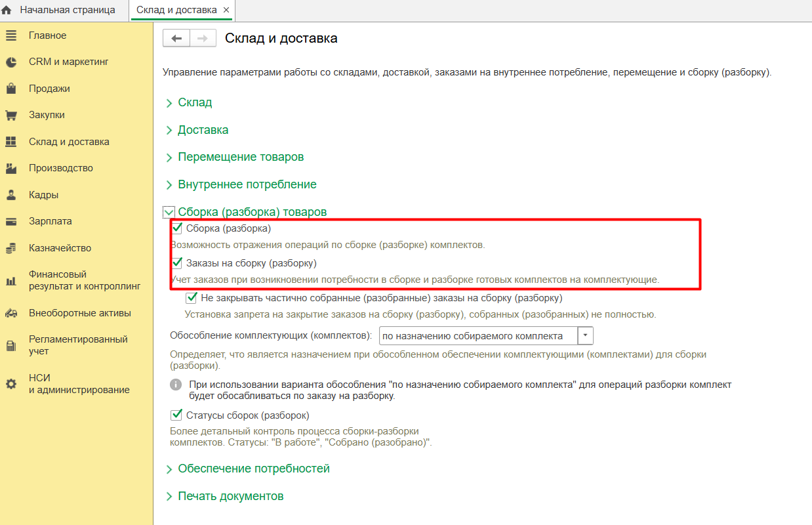
Task: Open Зарплата in the sidebar menu
Action: pyautogui.click(x=50, y=221)
